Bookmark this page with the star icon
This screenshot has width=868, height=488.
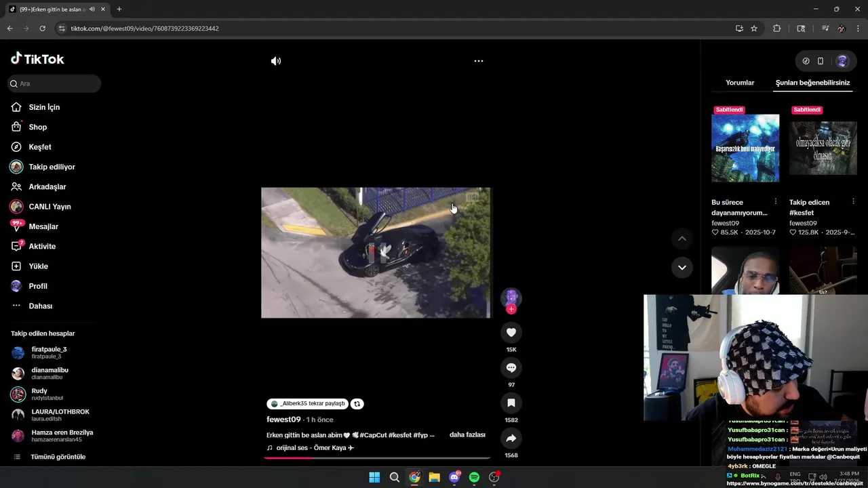(x=754, y=28)
